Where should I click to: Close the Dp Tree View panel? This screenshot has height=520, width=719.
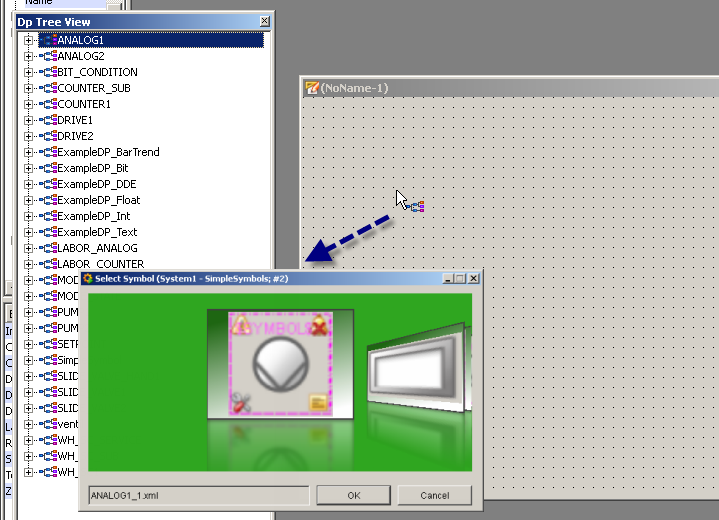coord(264,21)
